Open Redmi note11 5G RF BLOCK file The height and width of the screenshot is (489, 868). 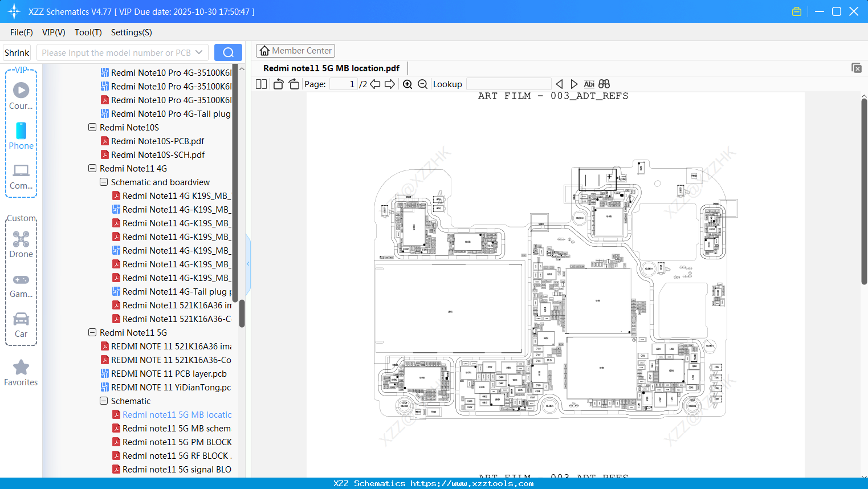tap(174, 455)
